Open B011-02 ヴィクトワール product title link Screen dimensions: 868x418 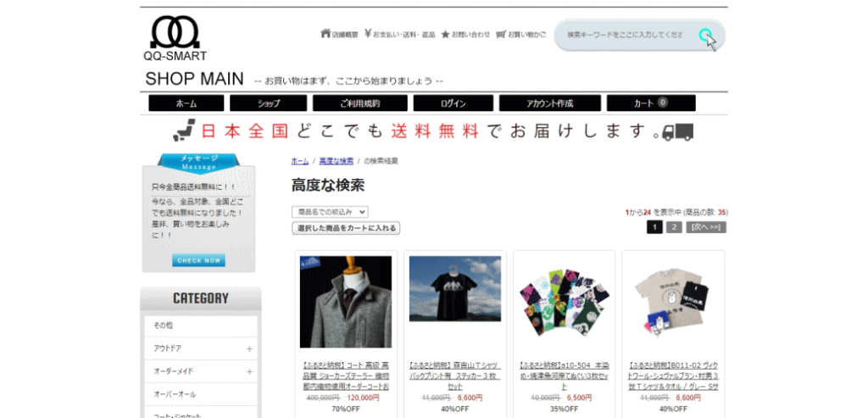click(x=673, y=376)
